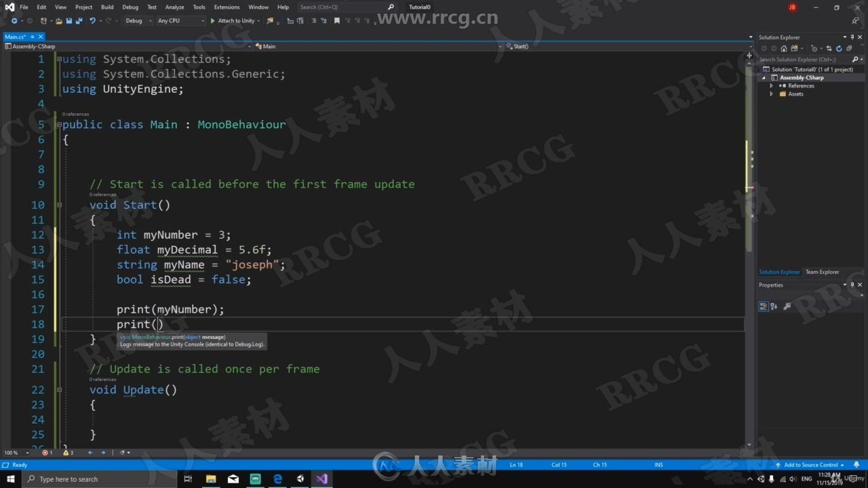Pin the Main.cs tab

coord(33,37)
